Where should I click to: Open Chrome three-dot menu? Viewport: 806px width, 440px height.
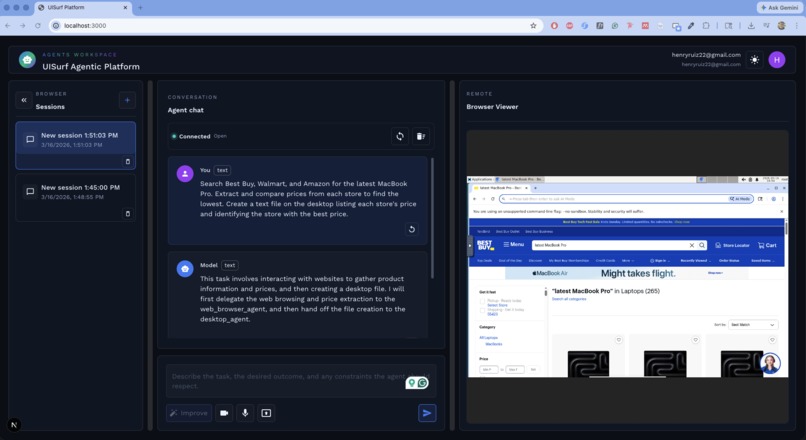pyautogui.click(x=797, y=25)
